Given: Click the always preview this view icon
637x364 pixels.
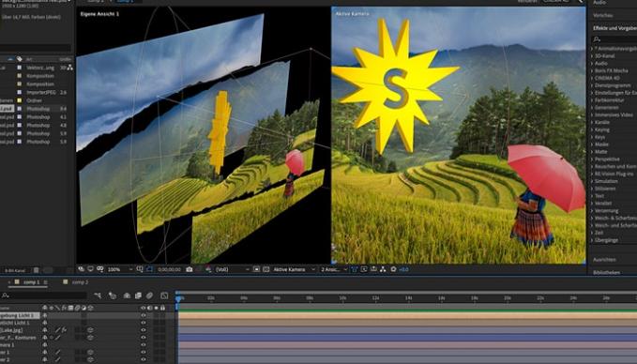Looking at the screenshot, I should [x=82, y=269].
